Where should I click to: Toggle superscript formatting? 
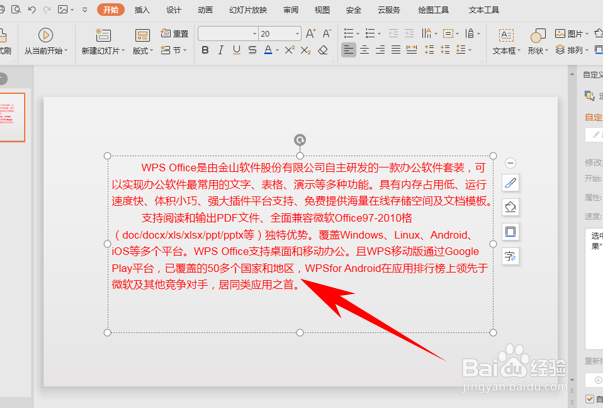pyautogui.click(x=290, y=50)
